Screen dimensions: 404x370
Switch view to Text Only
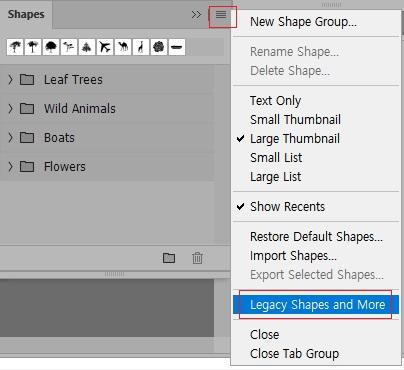(x=275, y=100)
